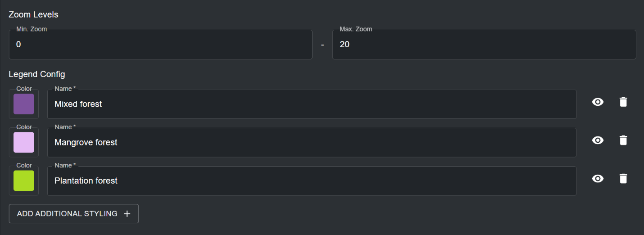Click the Name label above Mixed forest
The height and width of the screenshot is (235, 644).
pyautogui.click(x=64, y=89)
